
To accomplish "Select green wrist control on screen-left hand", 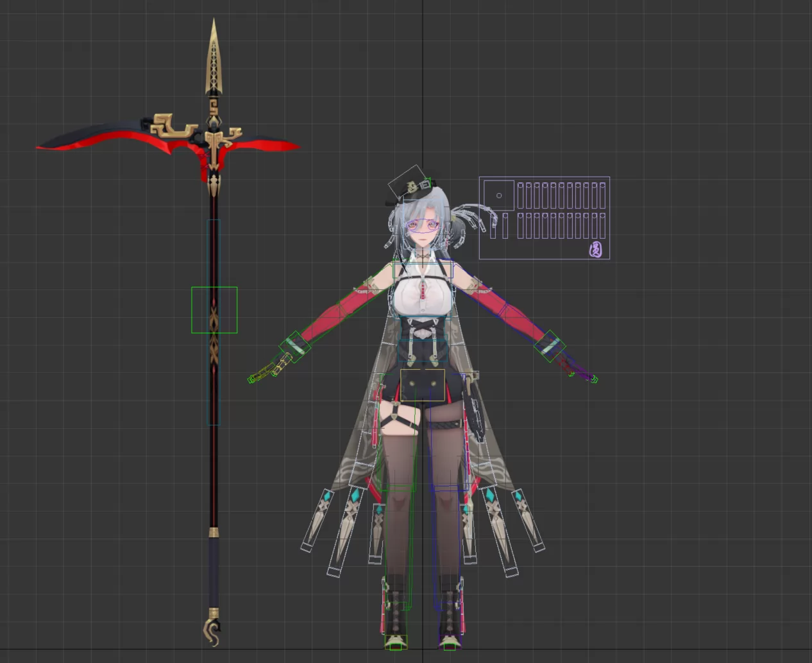I will pyautogui.click(x=294, y=347).
